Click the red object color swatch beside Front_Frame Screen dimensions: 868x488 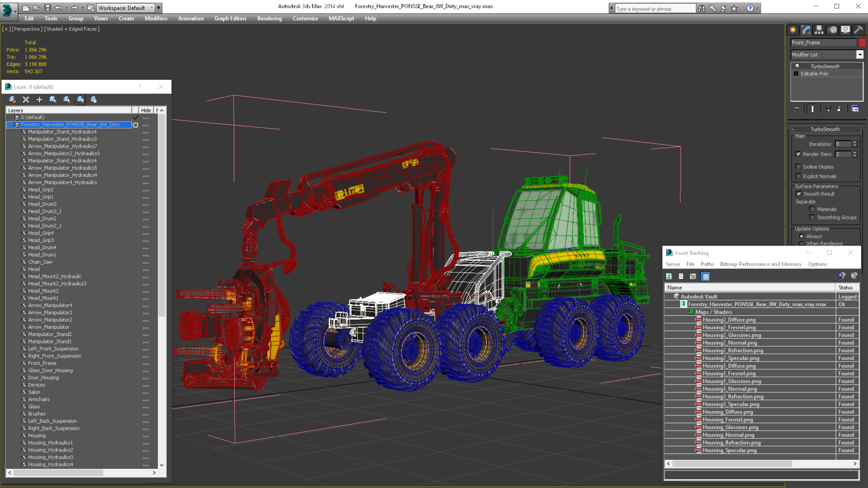pyautogui.click(x=862, y=42)
